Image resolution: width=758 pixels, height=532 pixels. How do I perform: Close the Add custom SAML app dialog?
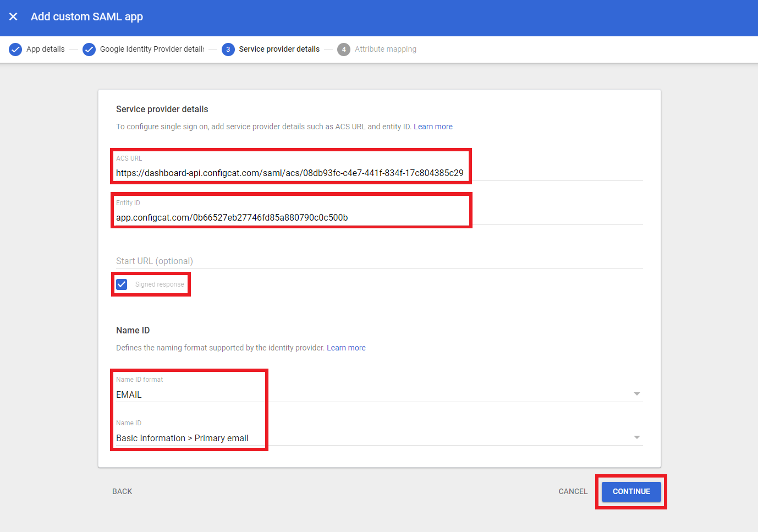tap(13, 17)
